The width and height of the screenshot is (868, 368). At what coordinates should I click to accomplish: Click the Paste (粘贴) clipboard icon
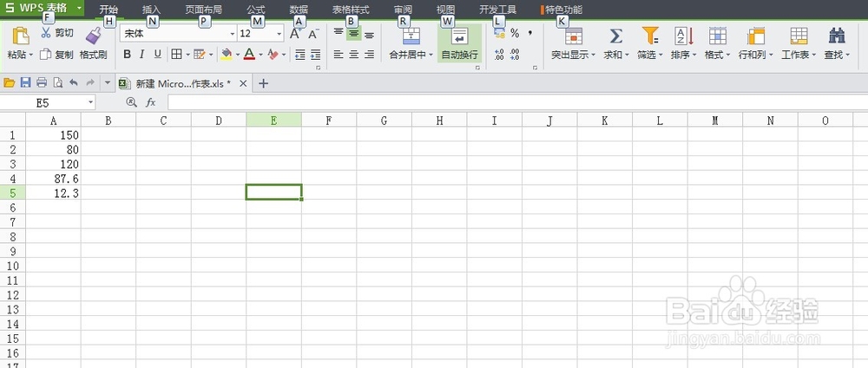21,36
